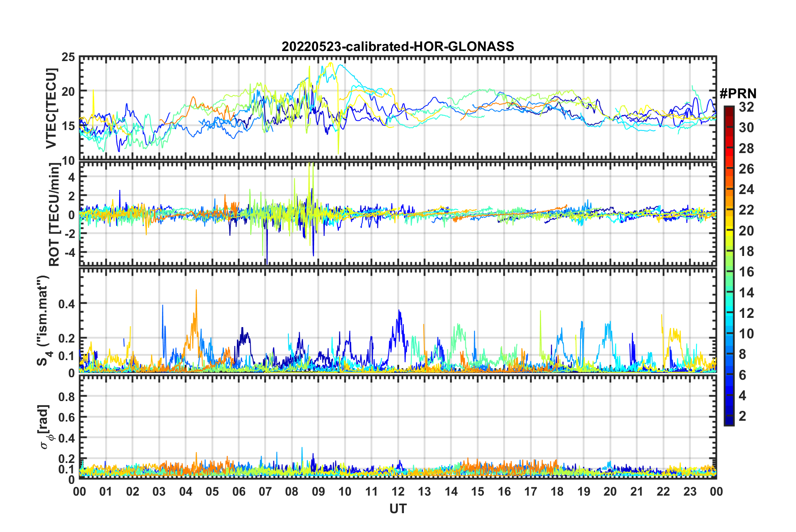
Task: Click colorbar tick label 22
Action: (x=747, y=210)
